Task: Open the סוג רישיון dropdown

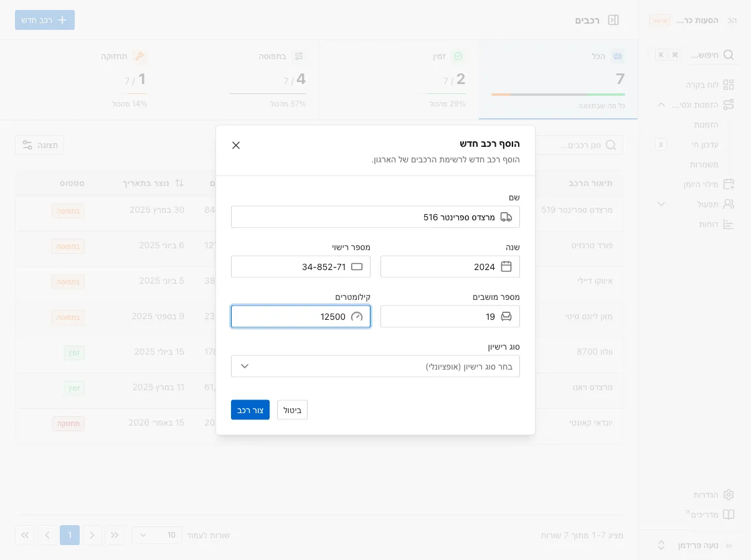Action: pyautogui.click(x=375, y=366)
